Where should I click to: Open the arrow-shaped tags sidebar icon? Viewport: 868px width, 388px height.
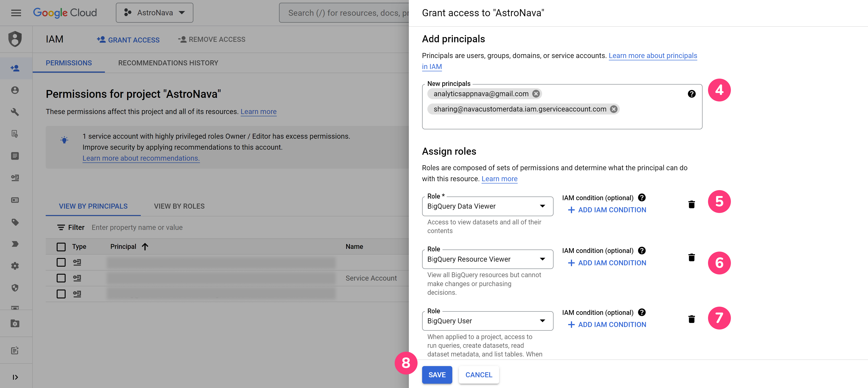point(15,244)
